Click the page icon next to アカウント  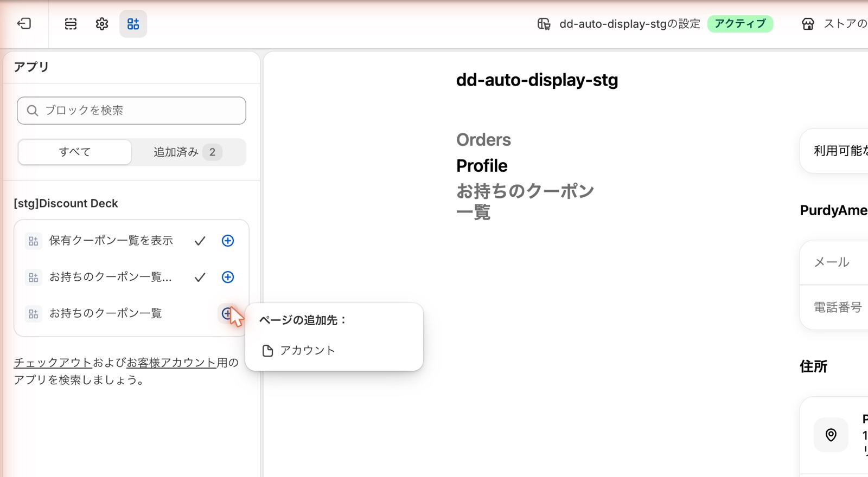267,351
